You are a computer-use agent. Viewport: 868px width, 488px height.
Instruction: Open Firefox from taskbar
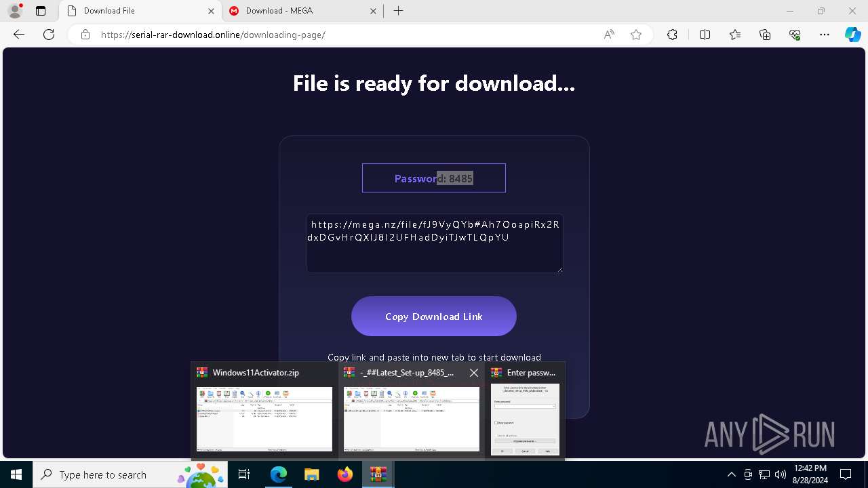pyautogui.click(x=344, y=474)
